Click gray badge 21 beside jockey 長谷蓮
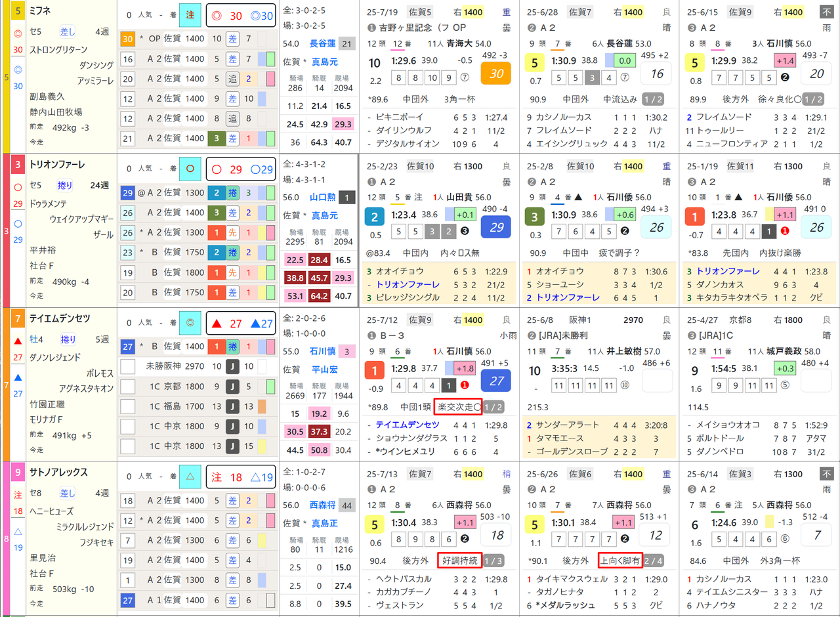 tap(347, 44)
